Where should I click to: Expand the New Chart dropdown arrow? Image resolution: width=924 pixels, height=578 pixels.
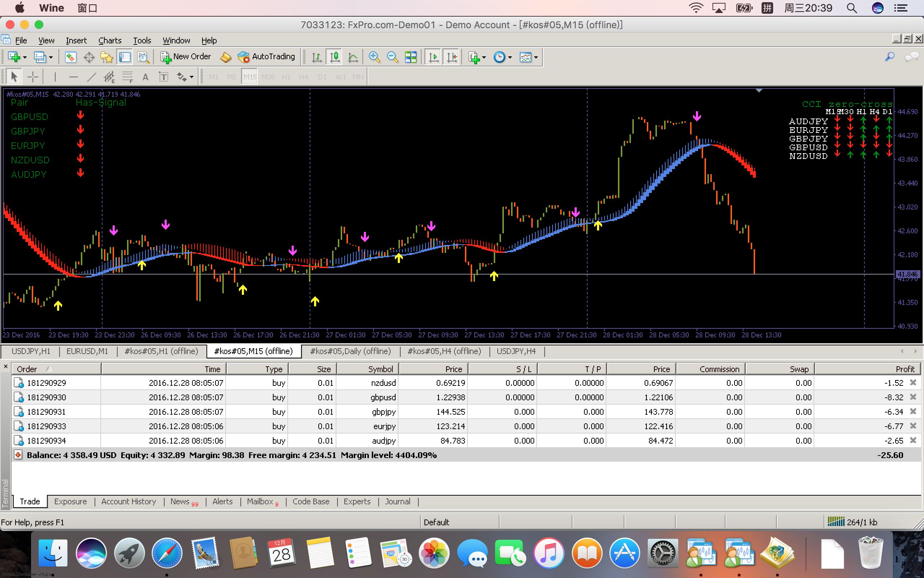point(25,57)
